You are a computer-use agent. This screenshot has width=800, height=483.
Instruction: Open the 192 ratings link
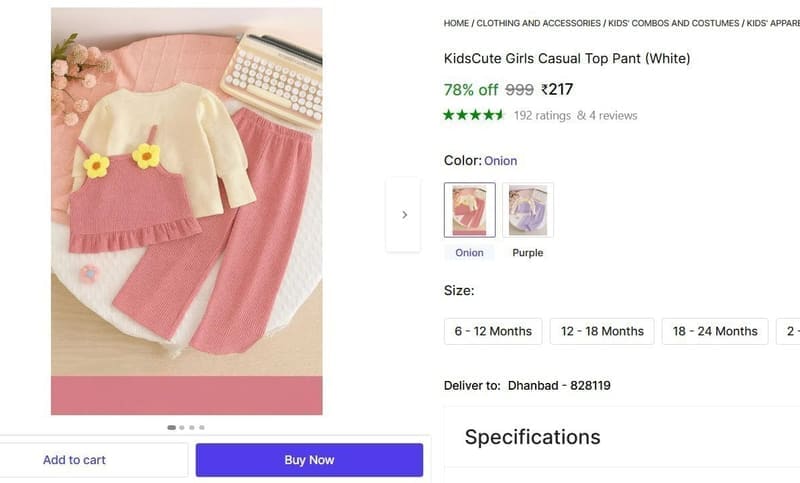pyautogui.click(x=542, y=116)
